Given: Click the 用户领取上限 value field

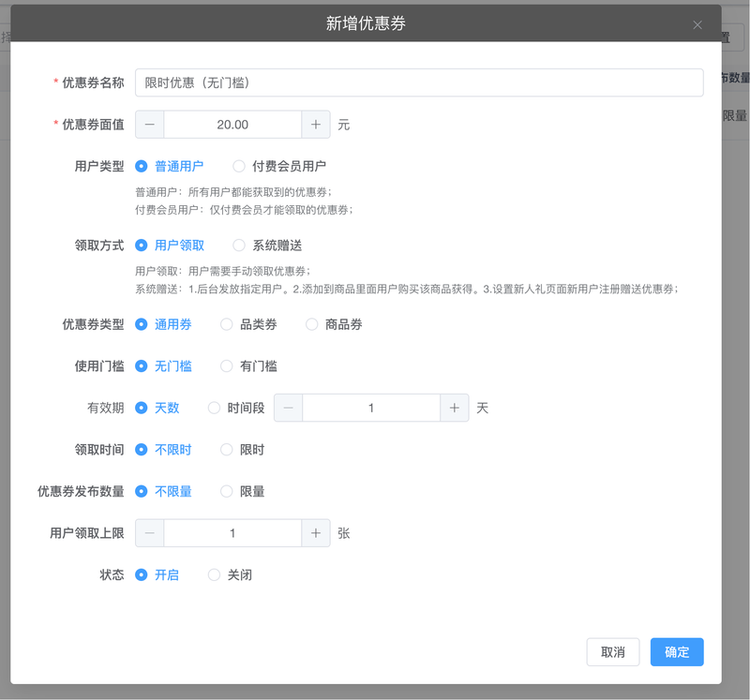Looking at the screenshot, I should tap(232, 533).
